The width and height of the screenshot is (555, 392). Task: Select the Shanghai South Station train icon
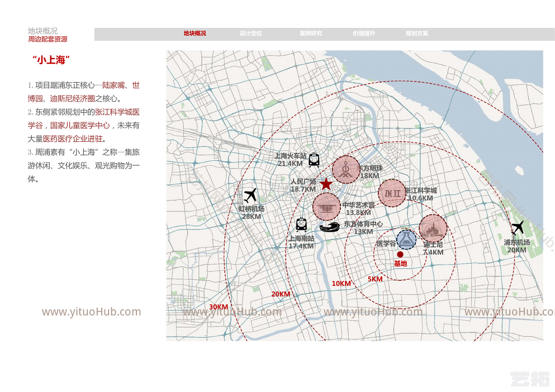[301, 225]
